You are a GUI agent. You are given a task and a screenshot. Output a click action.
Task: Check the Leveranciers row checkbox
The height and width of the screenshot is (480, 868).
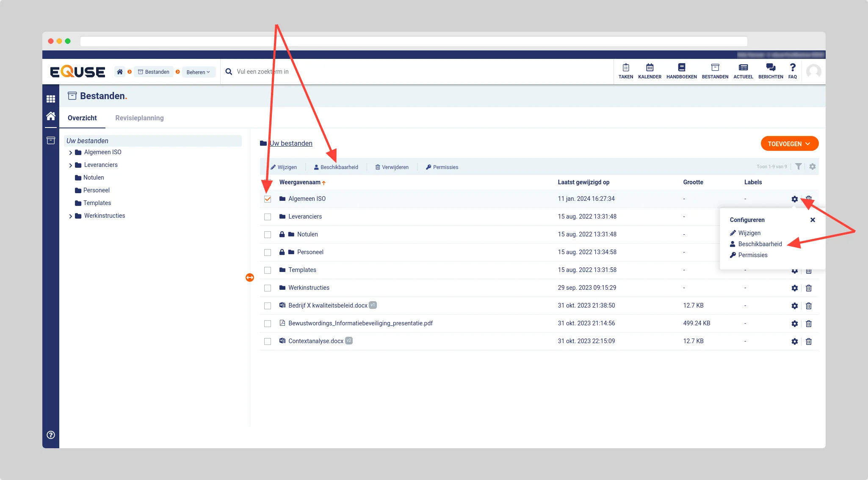[268, 217]
